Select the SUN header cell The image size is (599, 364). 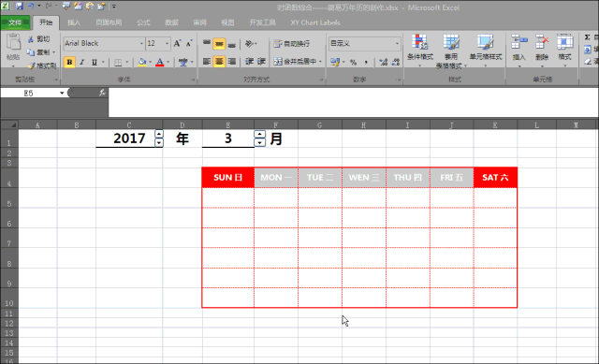click(228, 178)
